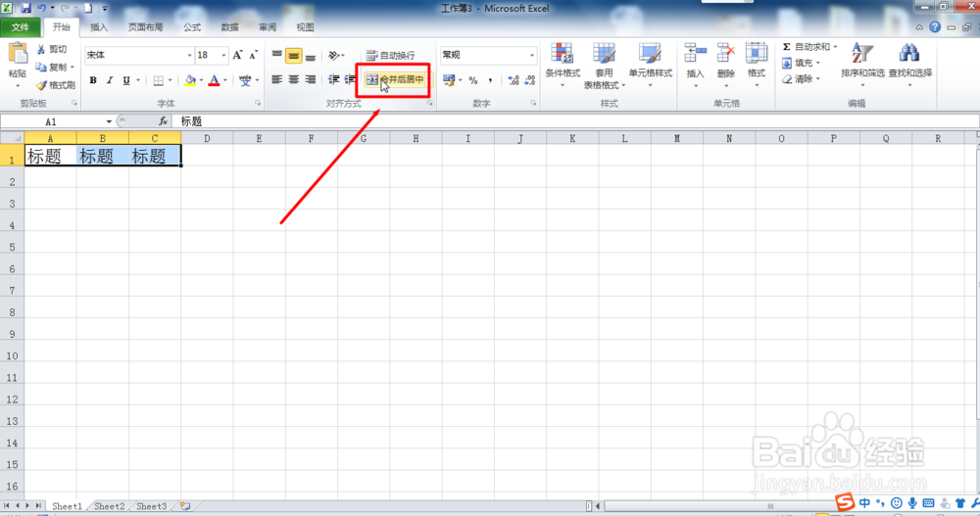Click the Copy (复制) button
The height and width of the screenshot is (516, 980).
51,67
